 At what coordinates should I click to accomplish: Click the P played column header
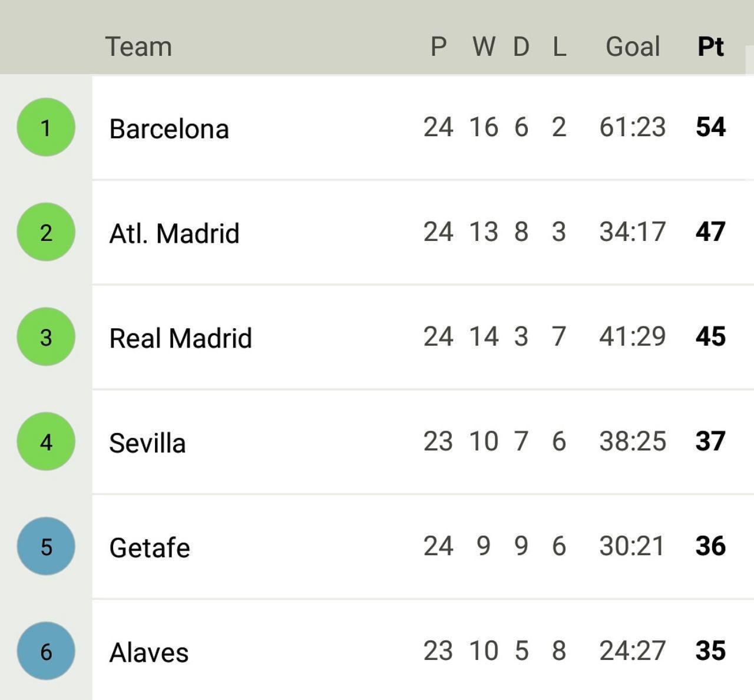[438, 47]
